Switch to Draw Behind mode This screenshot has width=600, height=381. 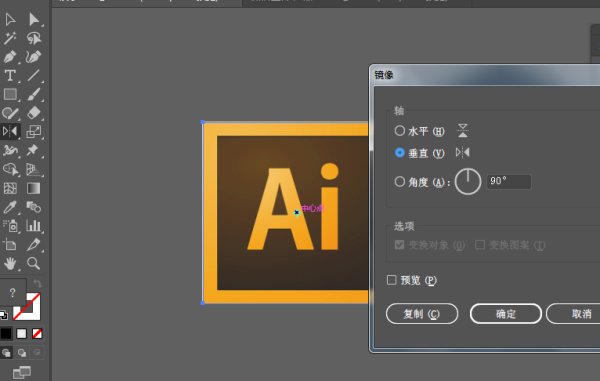22,353
